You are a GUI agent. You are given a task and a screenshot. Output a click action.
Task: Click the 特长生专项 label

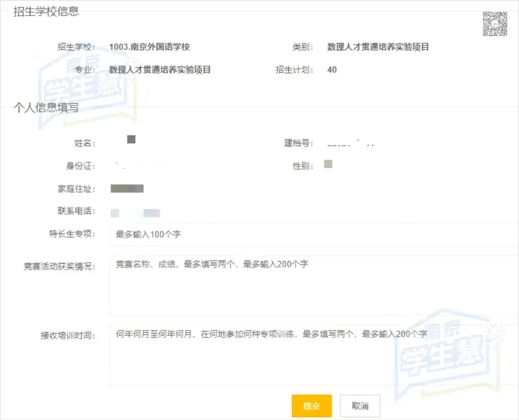pos(72,234)
